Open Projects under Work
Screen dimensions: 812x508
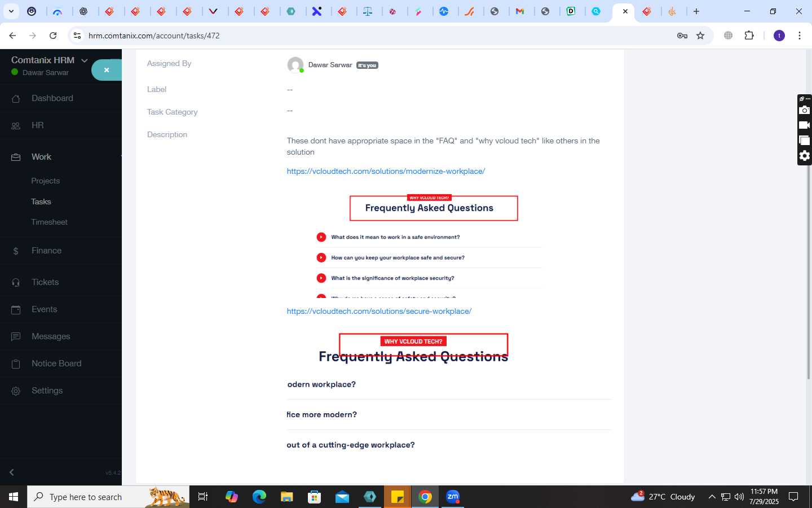45,181
